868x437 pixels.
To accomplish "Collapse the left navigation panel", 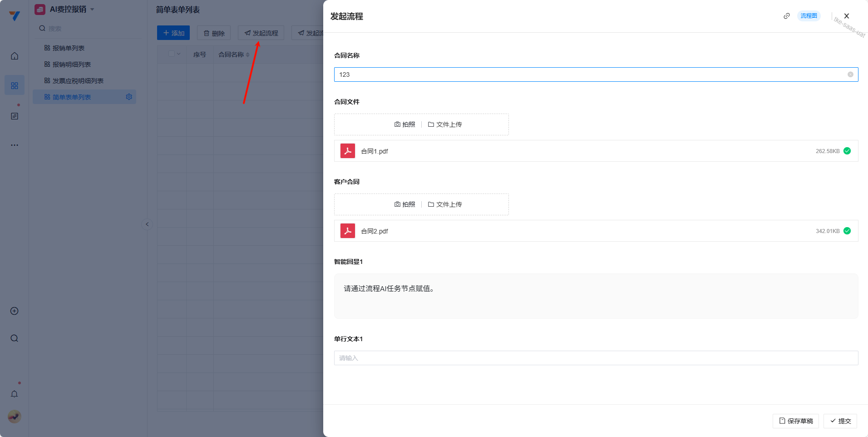I will point(147,224).
